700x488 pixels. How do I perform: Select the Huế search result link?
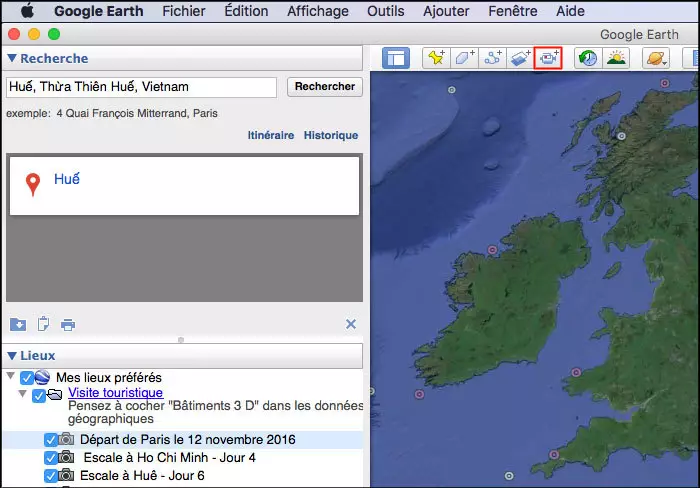click(x=67, y=179)
